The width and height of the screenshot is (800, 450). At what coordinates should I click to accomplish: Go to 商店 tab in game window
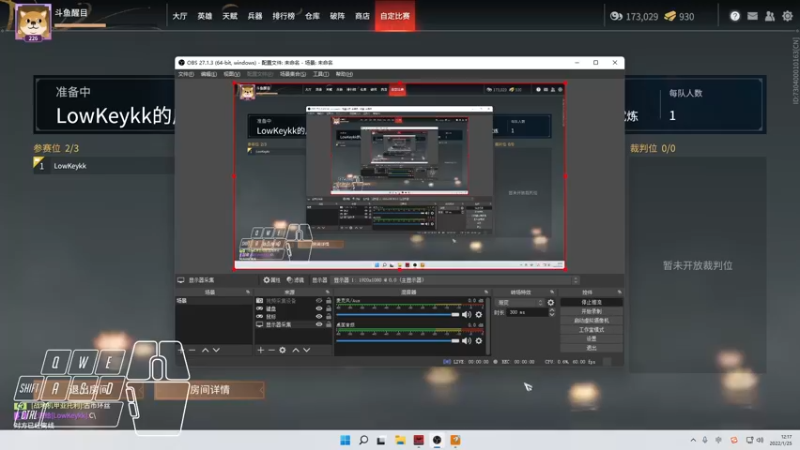pyautogui.click(x=362, y=16)
